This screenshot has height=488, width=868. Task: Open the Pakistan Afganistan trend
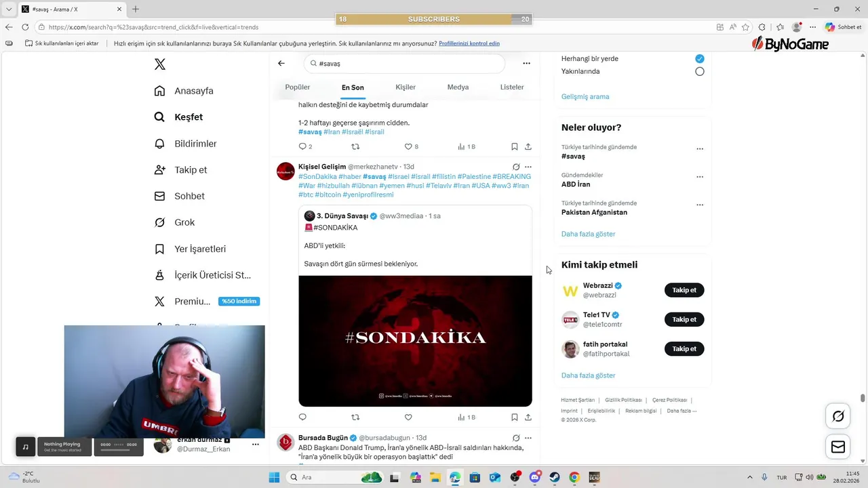pyautogui.click(x=594, y=212)
